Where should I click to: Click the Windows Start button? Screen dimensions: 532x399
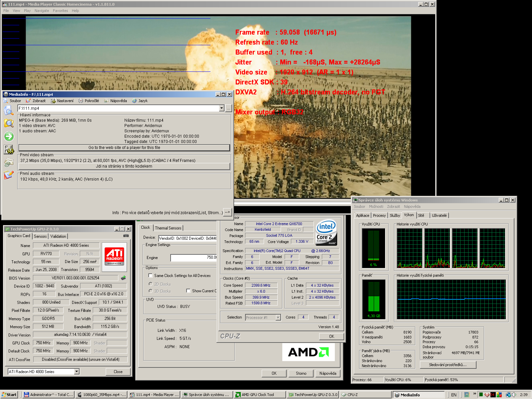click(9, 395)
